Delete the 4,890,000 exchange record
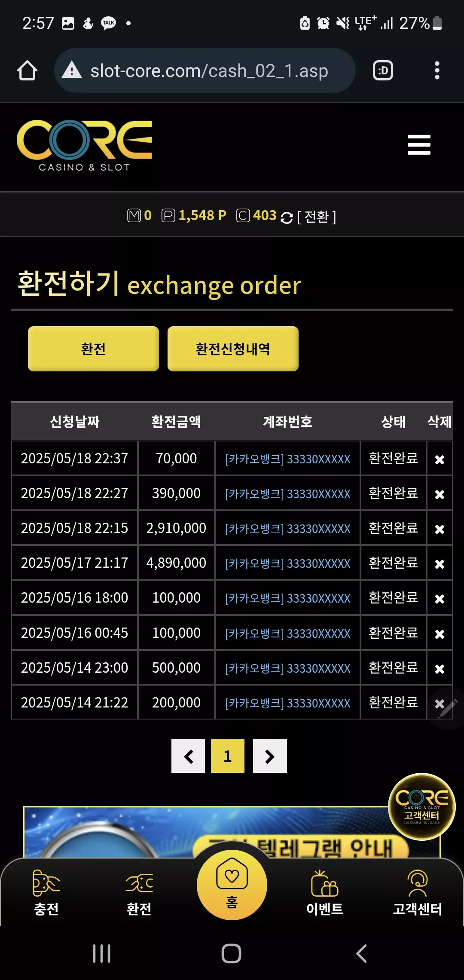The width and height of the screenshot is (464, 980). click(x=440, y=564)
